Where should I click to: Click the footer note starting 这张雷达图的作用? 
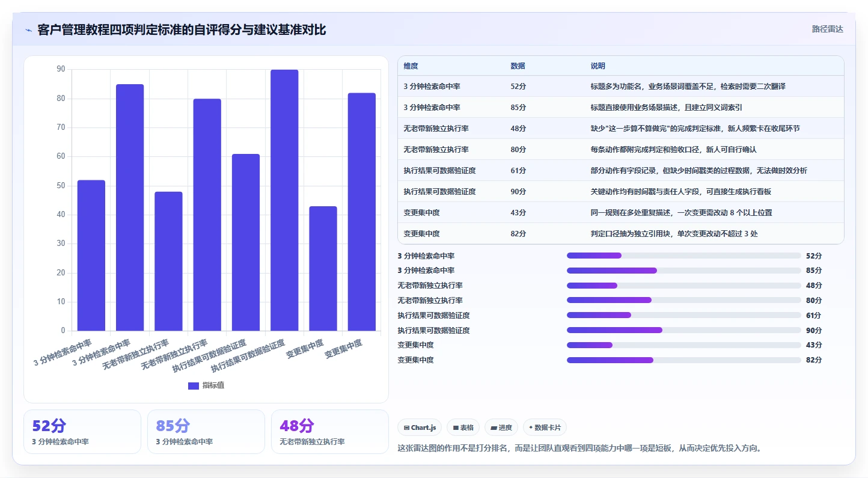[x=580, y=448]
